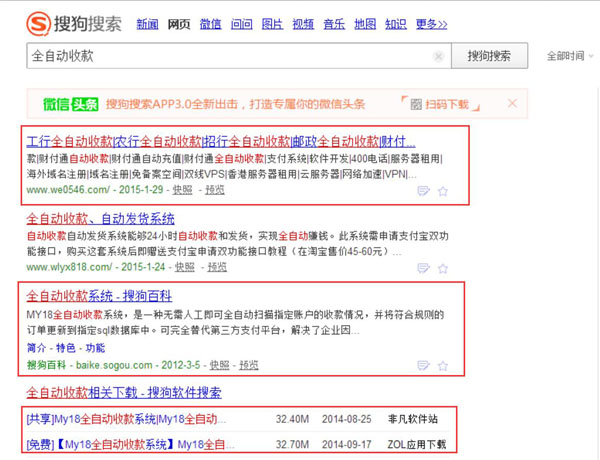Close the 微信头条 promotion banner
Screen dimensions: 600x460
[512, 103]
